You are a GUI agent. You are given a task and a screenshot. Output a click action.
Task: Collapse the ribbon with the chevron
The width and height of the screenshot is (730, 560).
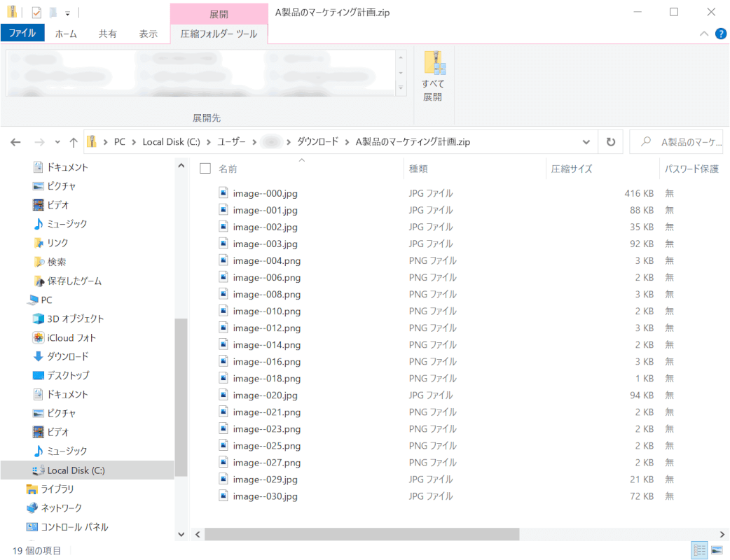704,34
